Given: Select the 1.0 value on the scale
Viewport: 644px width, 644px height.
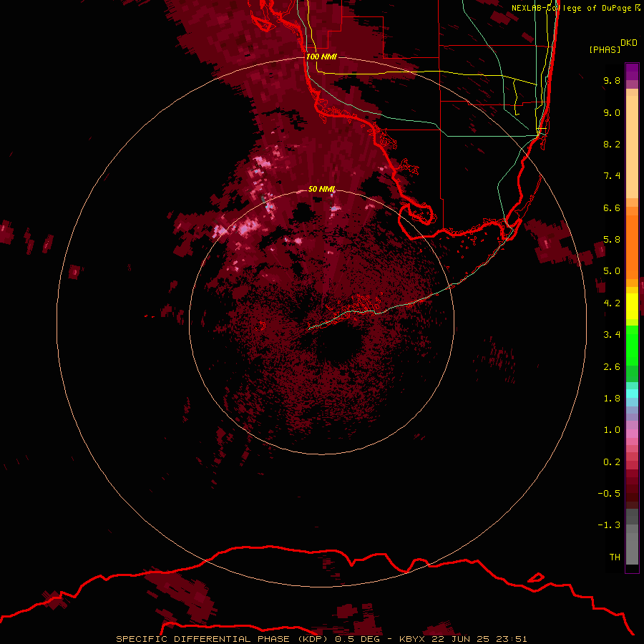Looking at the screenshot, I should point(612,430).
